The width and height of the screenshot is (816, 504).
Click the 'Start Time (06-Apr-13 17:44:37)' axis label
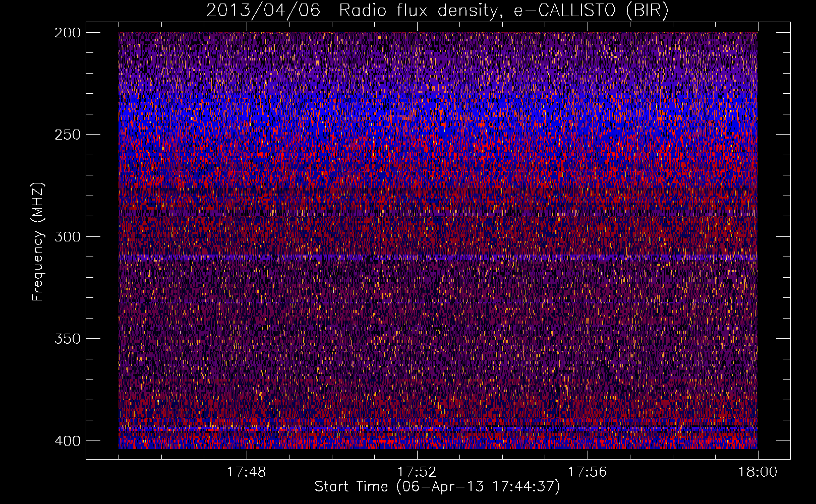click(x=437, y=487)
